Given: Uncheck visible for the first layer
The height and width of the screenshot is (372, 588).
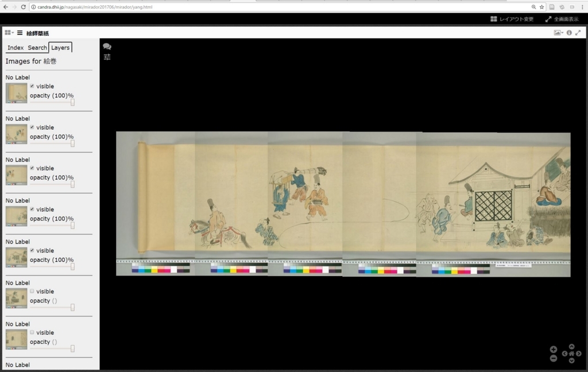Looking at the screenshot, I should [32, 86].
